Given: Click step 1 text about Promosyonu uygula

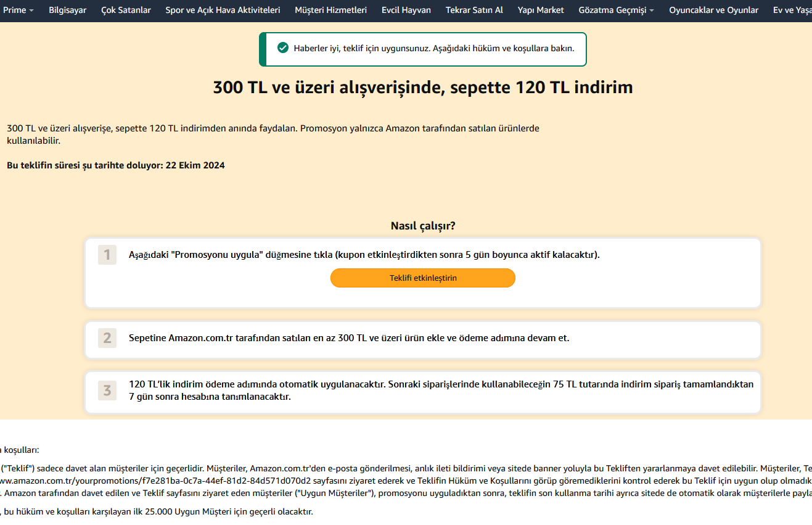Looking at the screenshot, I should click(x=364, y=255).
